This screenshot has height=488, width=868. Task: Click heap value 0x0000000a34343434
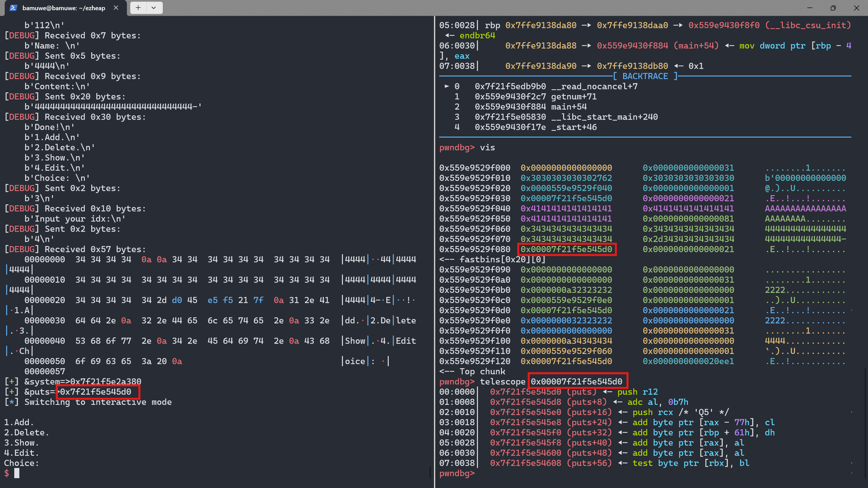tap(566, 341)
